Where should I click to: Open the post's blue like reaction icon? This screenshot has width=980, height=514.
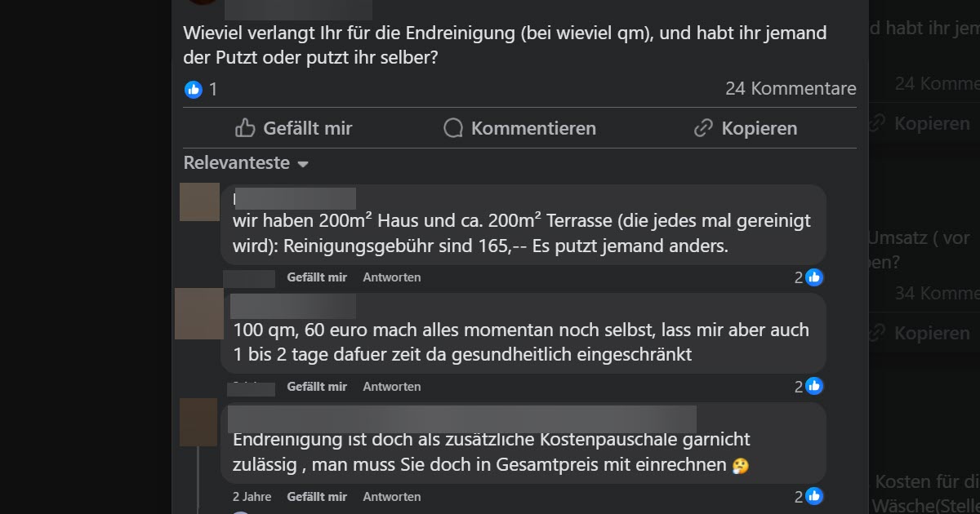pos(194,89)
